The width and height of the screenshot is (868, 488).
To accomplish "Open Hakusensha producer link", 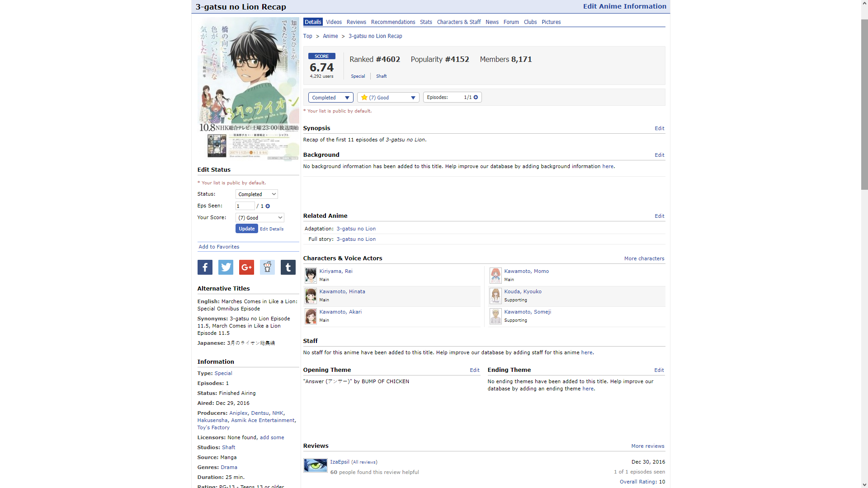I will [212, 420].
